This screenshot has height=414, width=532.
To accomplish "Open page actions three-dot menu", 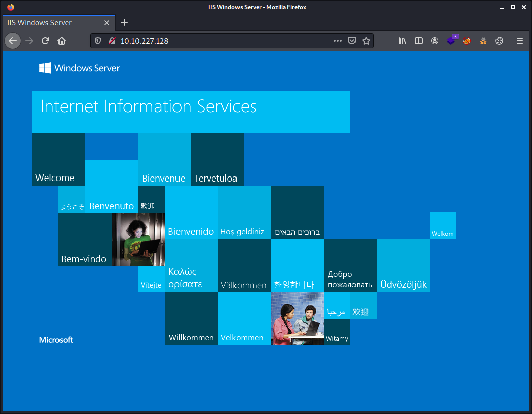I will pyautogui.click(x=337, y=41).
